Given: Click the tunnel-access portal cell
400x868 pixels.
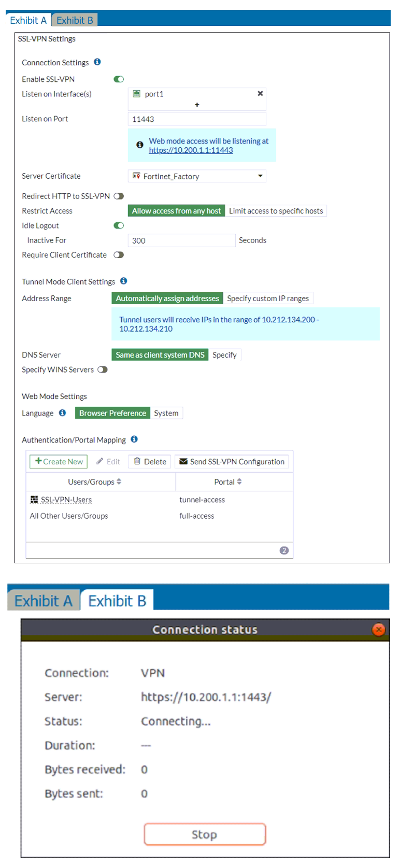Looking at the screenshot, I should 202,500.
